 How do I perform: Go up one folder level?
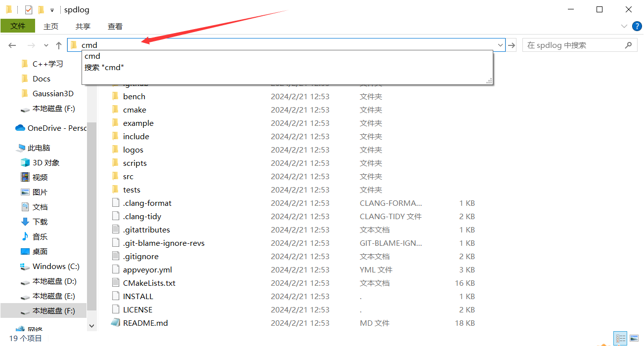pos(59,45)
